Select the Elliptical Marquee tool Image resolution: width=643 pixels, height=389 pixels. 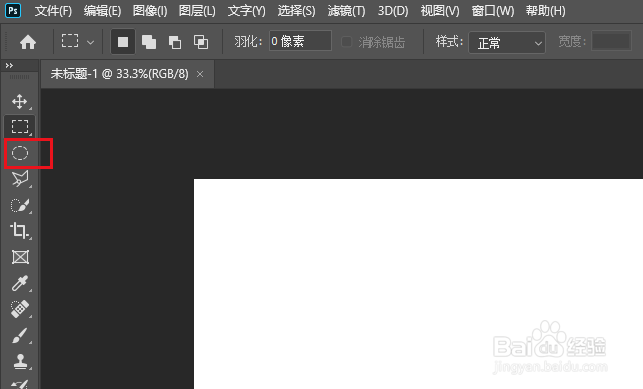click(20, 153)
